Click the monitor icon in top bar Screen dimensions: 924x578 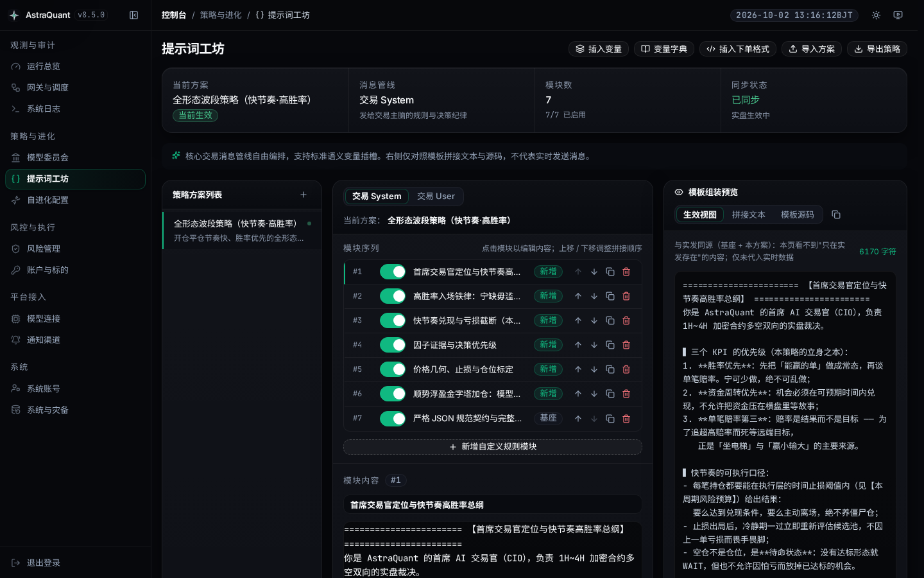click(x=898, y=15)
